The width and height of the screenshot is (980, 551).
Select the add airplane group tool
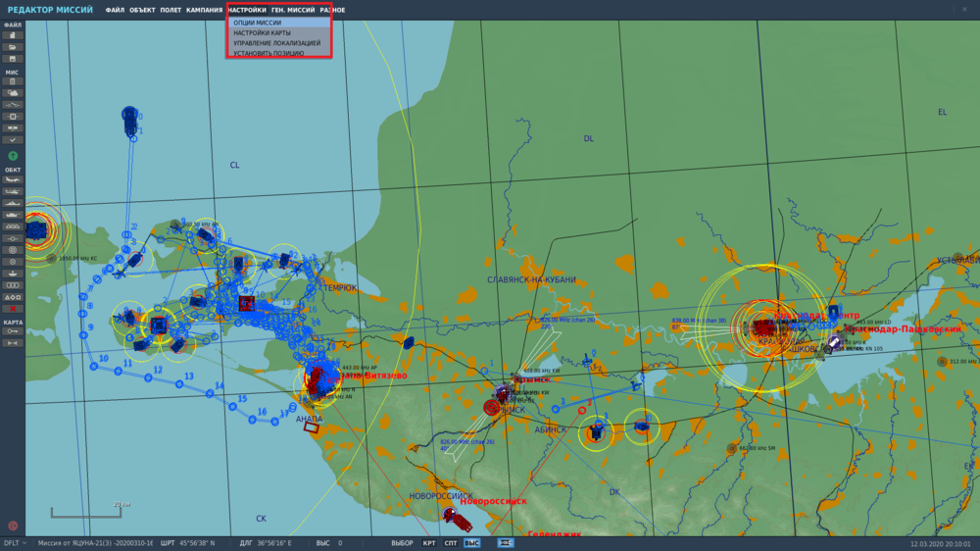pos(13,179)
